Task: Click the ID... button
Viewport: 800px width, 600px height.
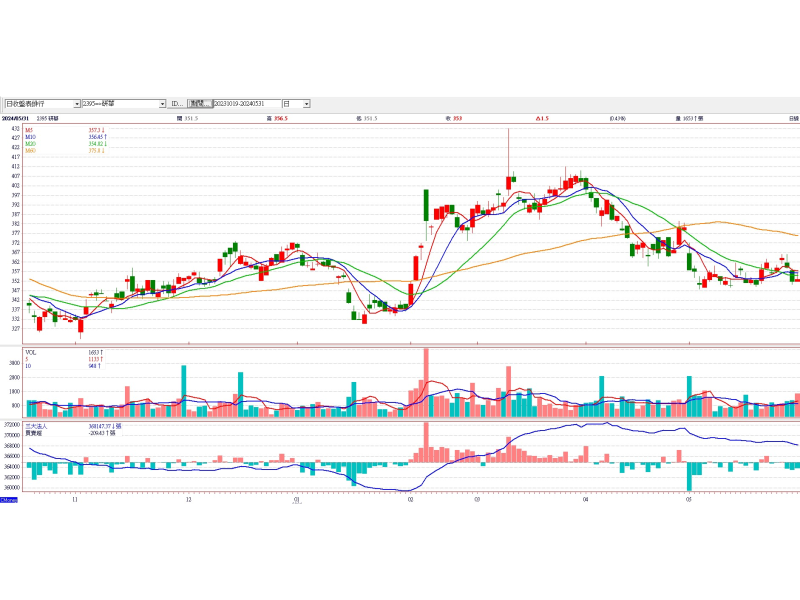Action: 177,104
